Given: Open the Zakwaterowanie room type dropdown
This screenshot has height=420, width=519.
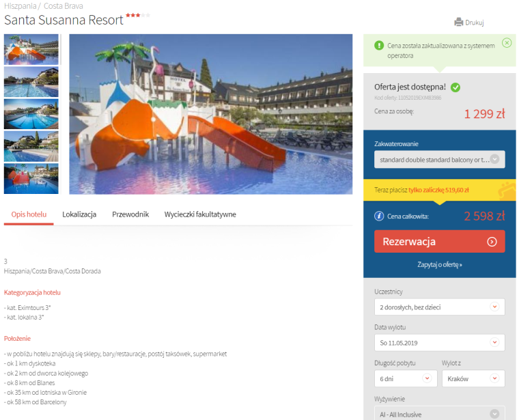Looking at the screenshot, I should click(x=440, y=160).
